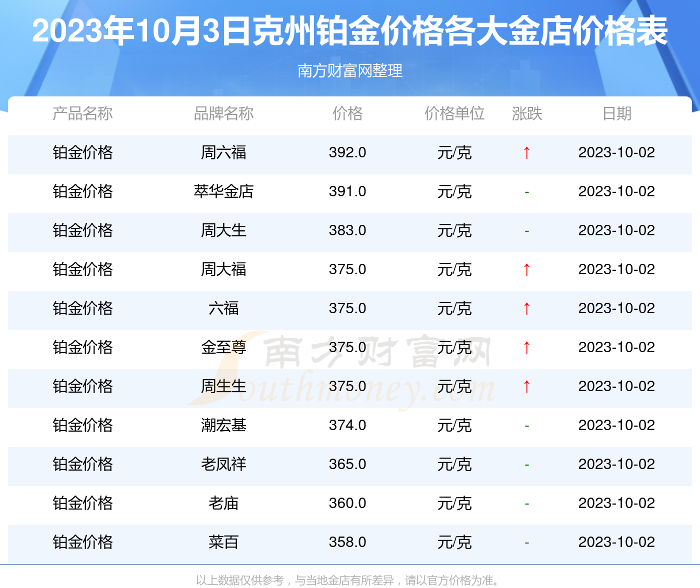Click the price value 383.0
The height and width of the screenshot is (588, 700).
click(347, 231)
